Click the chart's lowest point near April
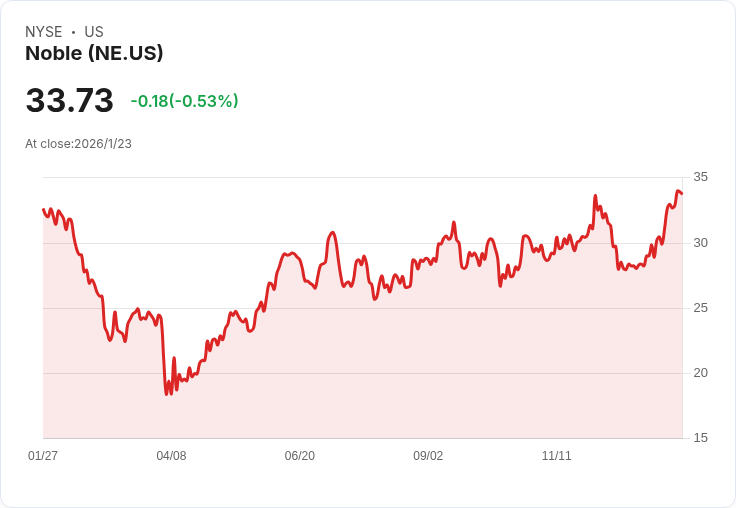The width and height of the screenshot is (736, 508). pos(166,394)
